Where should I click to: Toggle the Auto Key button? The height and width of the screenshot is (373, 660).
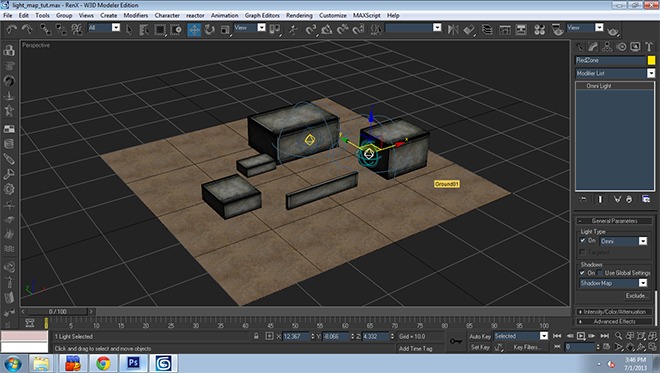pos(480,336)
